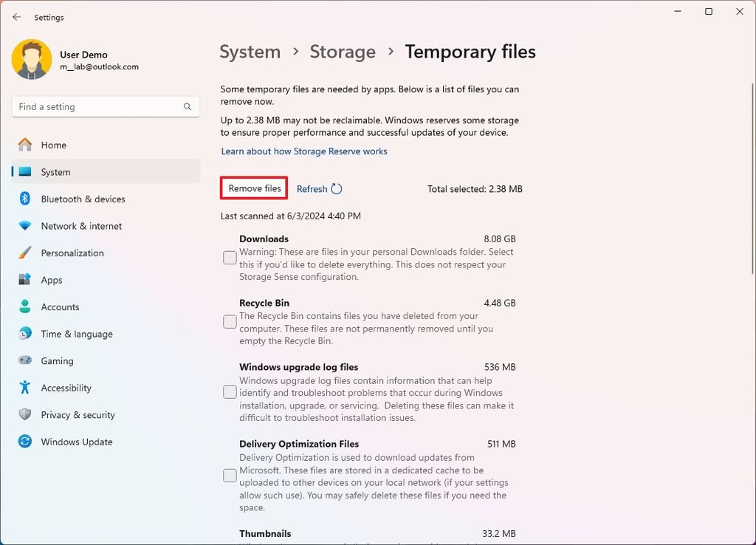Select the Network & internet section
756x545 pixels.
81,226
